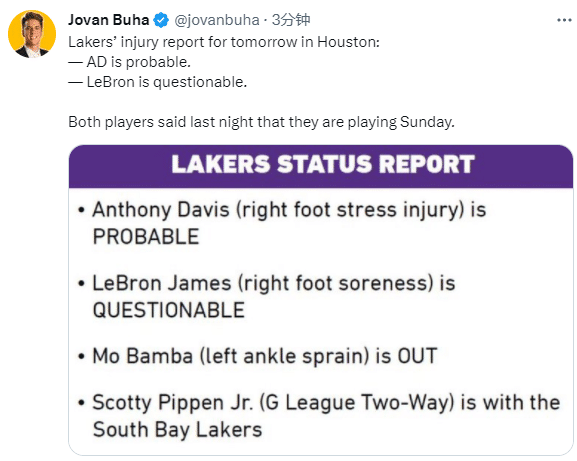
Task: Click the Mo Bamba left ankle sprain line
Action: point(258,356)
